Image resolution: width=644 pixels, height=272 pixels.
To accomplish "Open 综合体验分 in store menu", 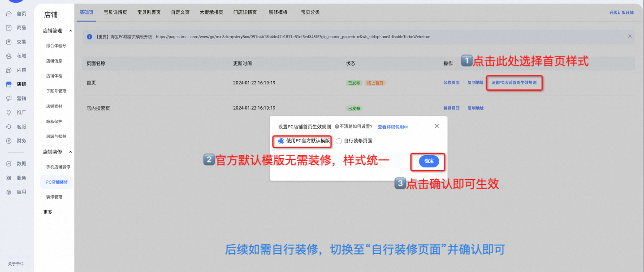I will [x=56, y=46].
